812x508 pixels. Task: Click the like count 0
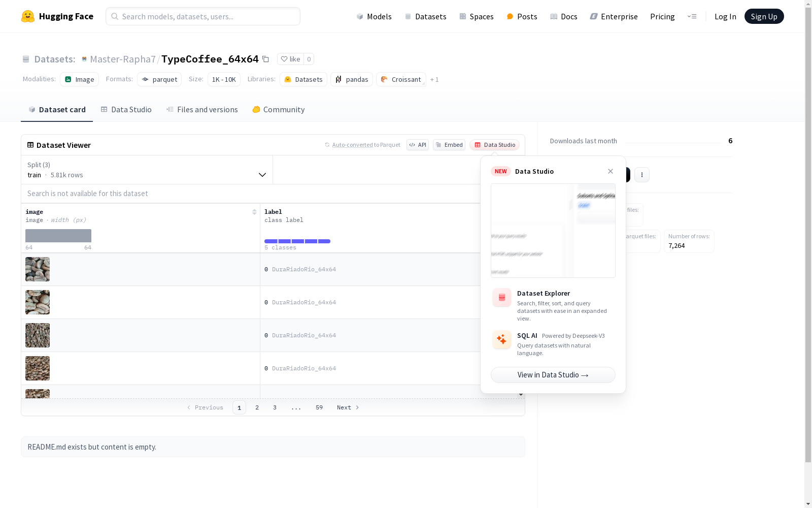(309, 59)
